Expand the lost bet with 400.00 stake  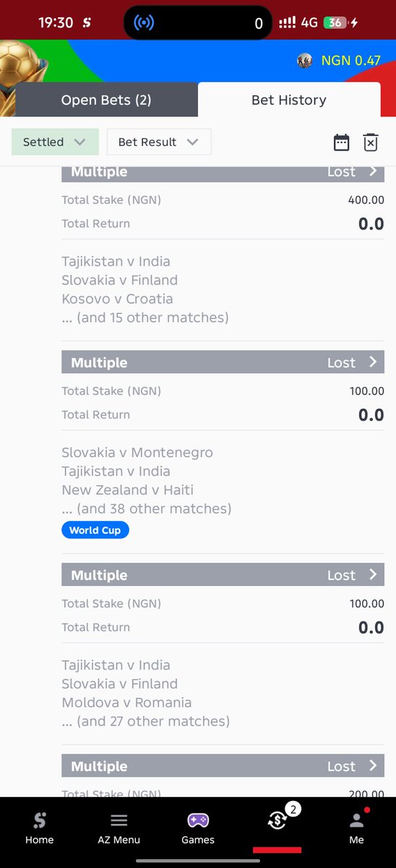click(x=223, y=172)
